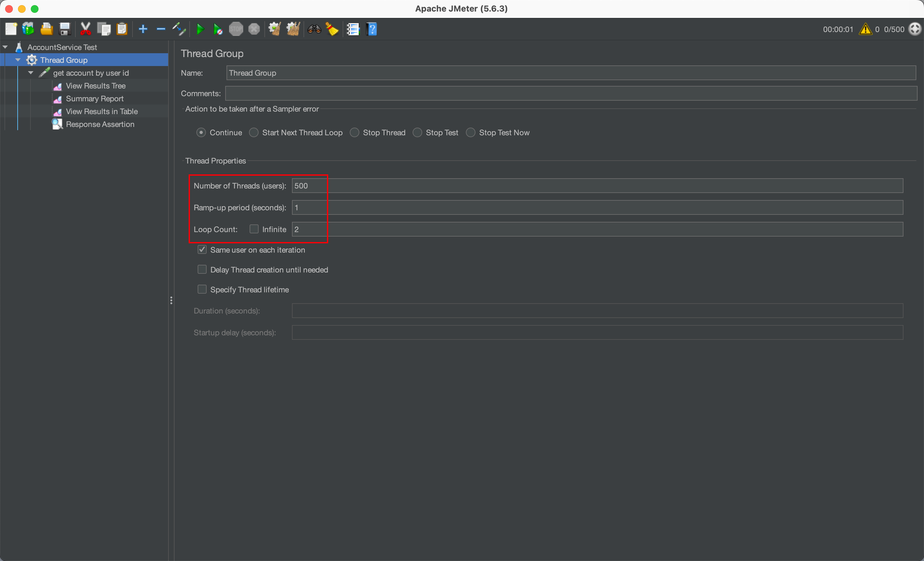Image resolution: width=924 pixels, height=561 pixels.
Task: Click the Apache JMeter (5.6.3) title text
Action: 461,9
